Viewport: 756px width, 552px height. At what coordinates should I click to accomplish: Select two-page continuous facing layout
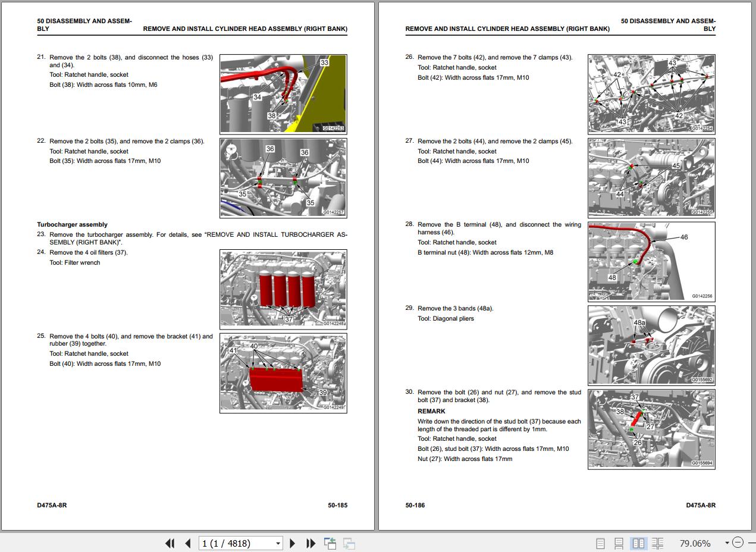[657, 543]
